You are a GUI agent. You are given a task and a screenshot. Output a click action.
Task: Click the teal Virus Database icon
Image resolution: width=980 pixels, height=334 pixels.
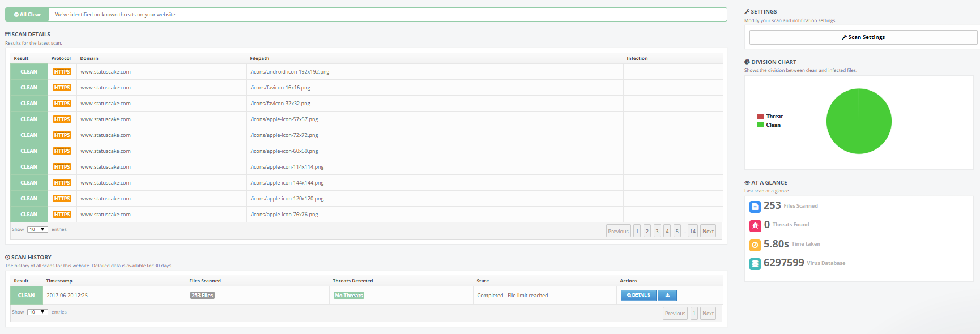click(x=755, y=264)
